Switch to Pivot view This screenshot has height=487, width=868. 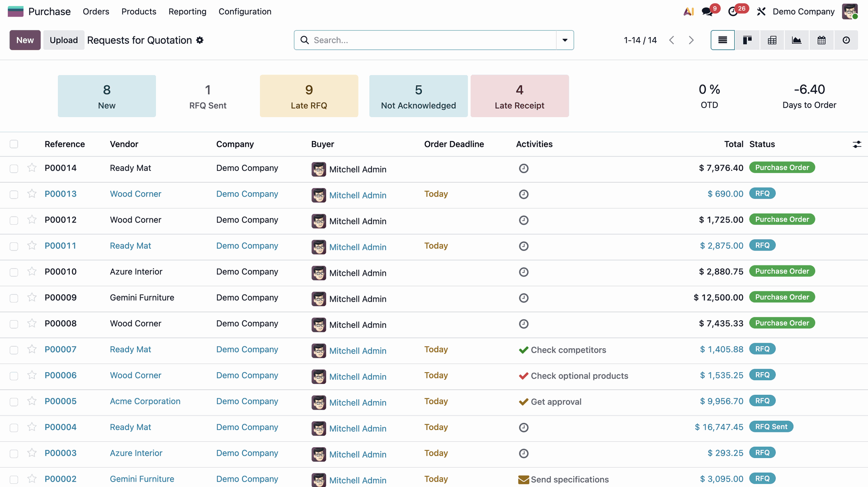[x=772, y=40]
